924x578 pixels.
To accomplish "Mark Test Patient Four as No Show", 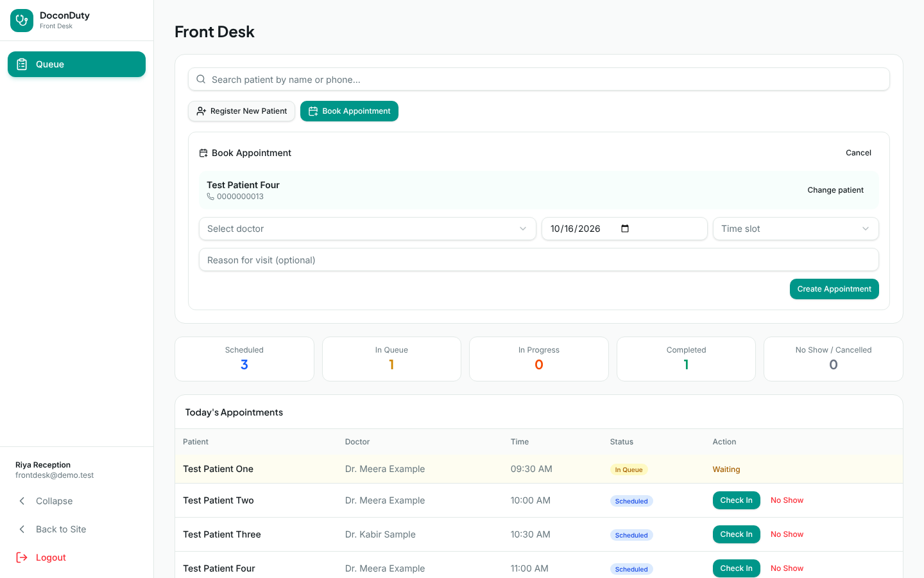I will [x=787, y=568].
